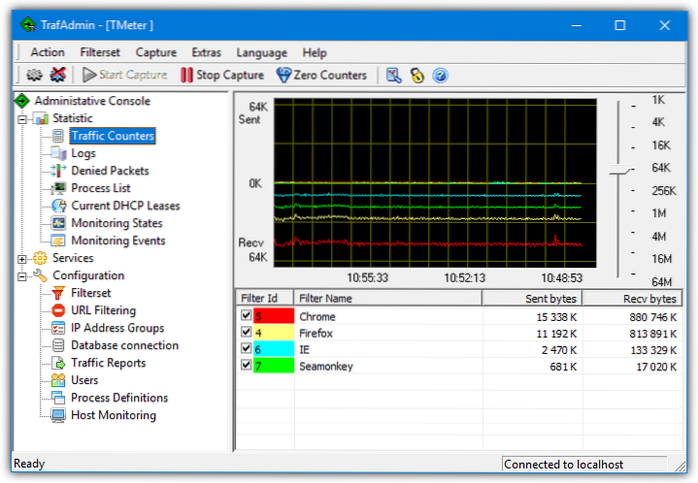Disable the Seamonkey filter checkbox

(x=246, y=366)
